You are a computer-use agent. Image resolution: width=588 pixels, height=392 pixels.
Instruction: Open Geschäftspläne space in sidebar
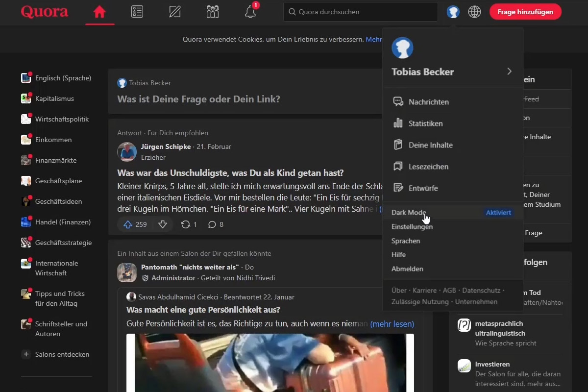point(51,181)
